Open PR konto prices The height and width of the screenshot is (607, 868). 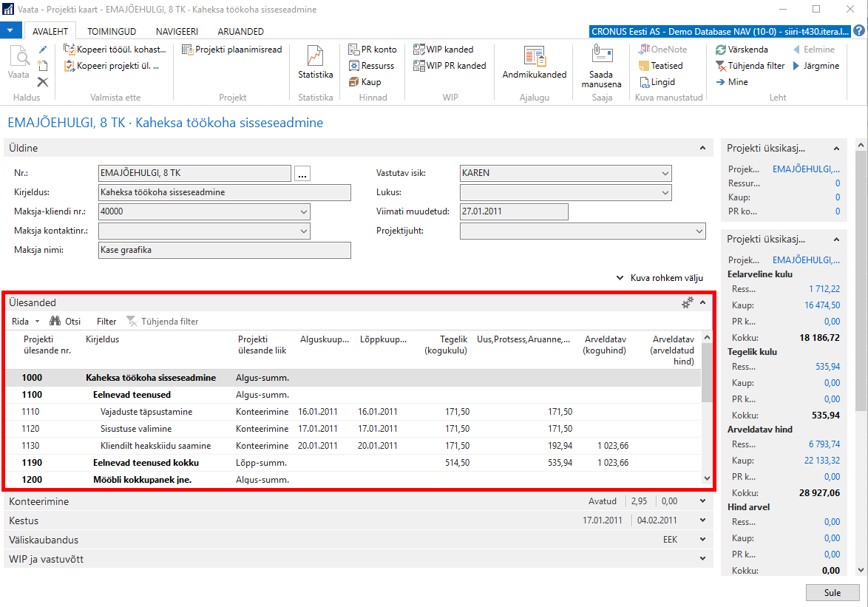pos(373,50)
